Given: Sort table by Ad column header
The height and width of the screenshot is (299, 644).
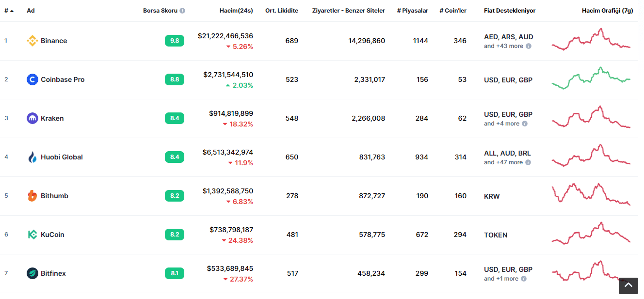Looking at the screenshot, I should coord(31,11).
